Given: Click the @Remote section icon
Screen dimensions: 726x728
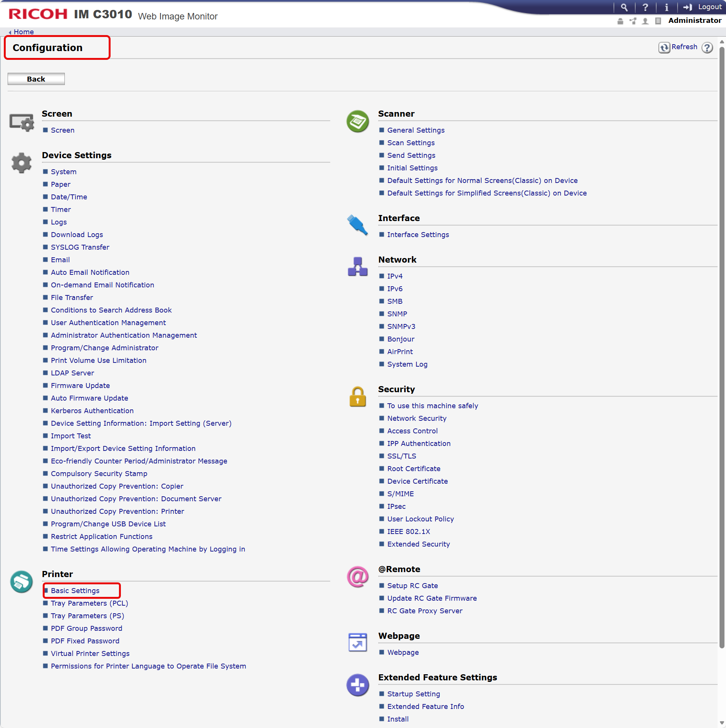Looking at the screenshot, I should coord(357,577).
